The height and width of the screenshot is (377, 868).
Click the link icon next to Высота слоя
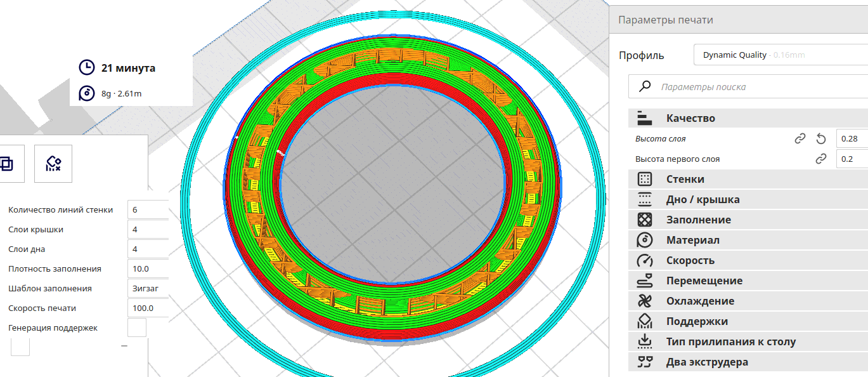pos(800,138)
